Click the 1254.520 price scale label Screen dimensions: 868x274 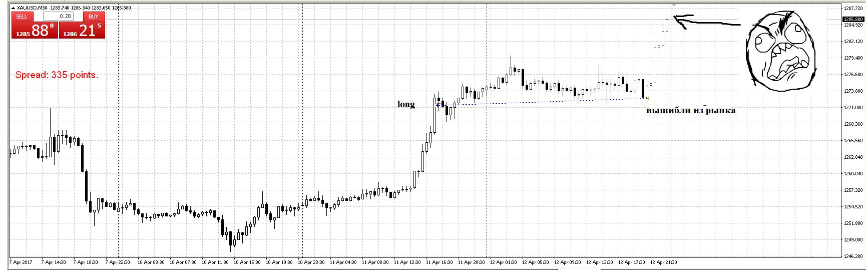[853, 207]
